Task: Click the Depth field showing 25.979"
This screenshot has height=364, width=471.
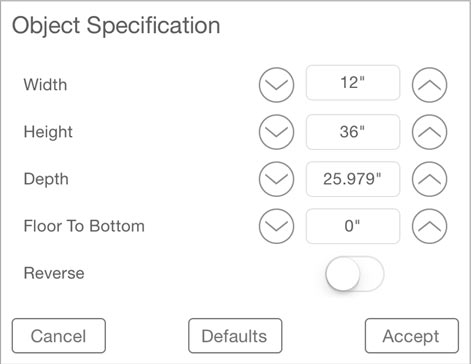Action: [353, 179]
